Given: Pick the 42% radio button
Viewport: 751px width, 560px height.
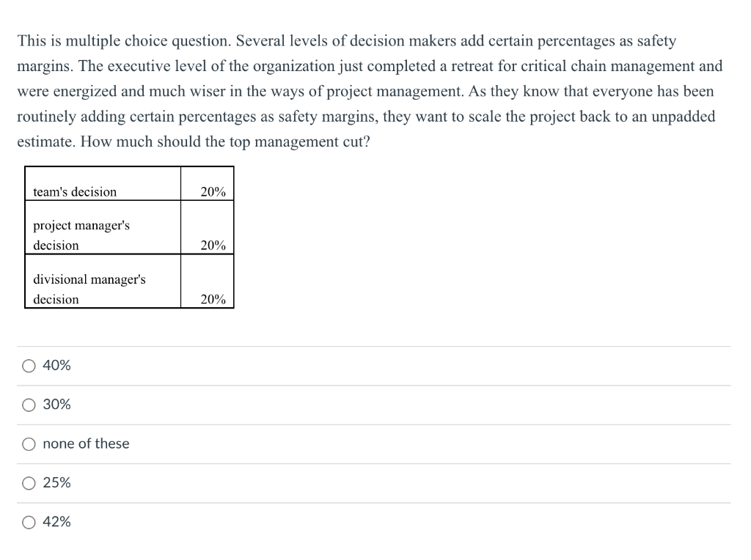Looking at the screenshot, I should [29, 522].
